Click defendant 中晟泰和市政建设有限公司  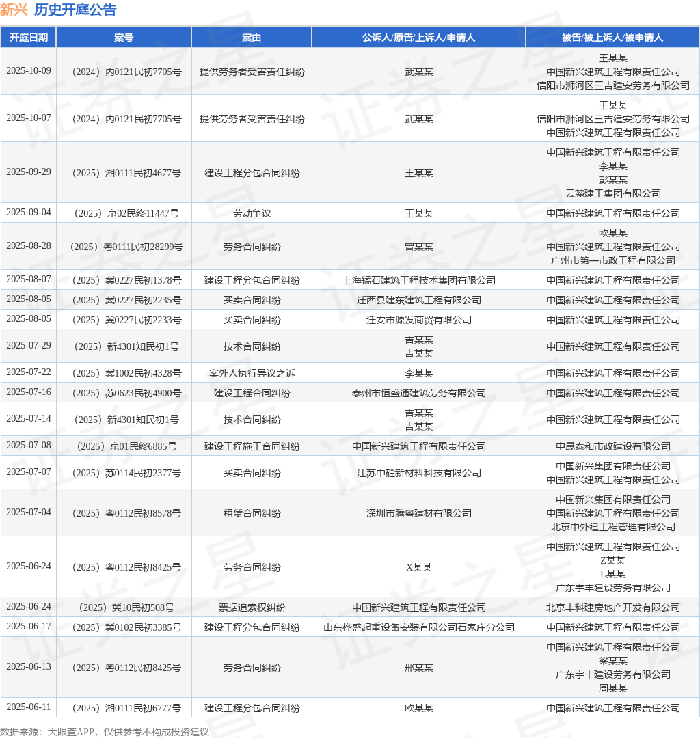[613, 446]
